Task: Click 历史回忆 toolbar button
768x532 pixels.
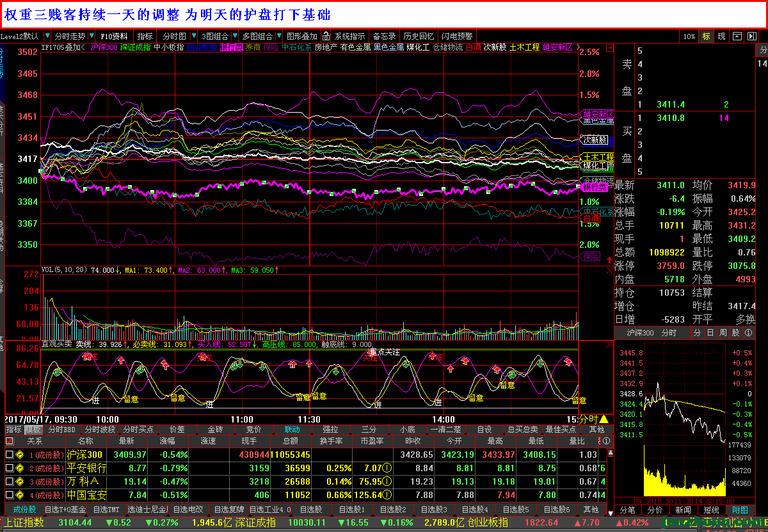Action: (419, 36)
